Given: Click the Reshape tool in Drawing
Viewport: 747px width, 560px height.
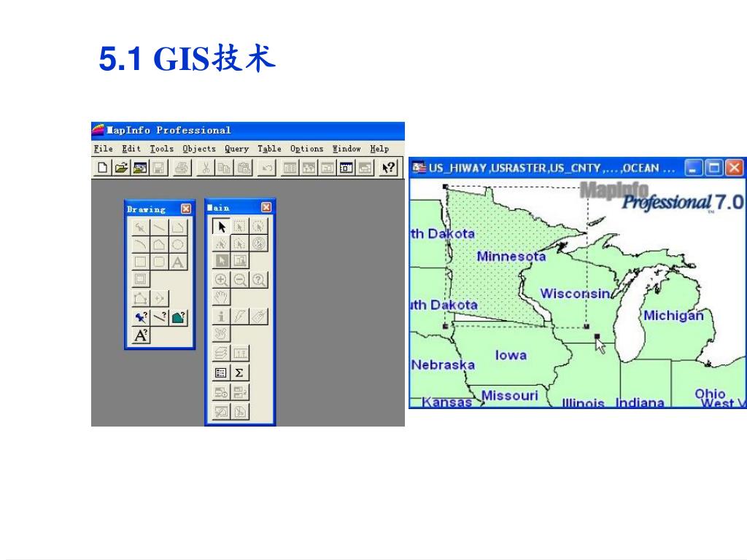Looking at the screenshot, I should tap(141, 298).
